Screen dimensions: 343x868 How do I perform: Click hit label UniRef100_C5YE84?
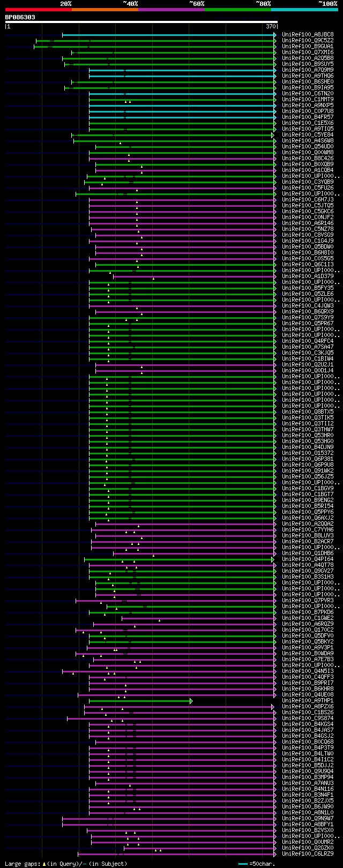308,135
